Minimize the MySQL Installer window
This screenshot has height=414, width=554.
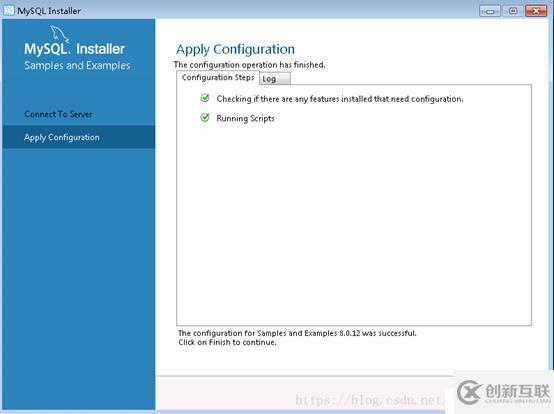coord(490,11)
